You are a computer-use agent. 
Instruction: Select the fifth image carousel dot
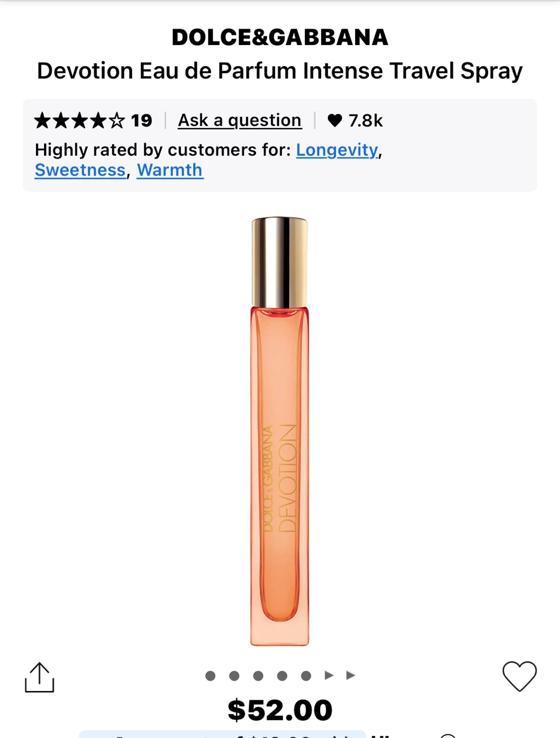(x=306, y=676)
